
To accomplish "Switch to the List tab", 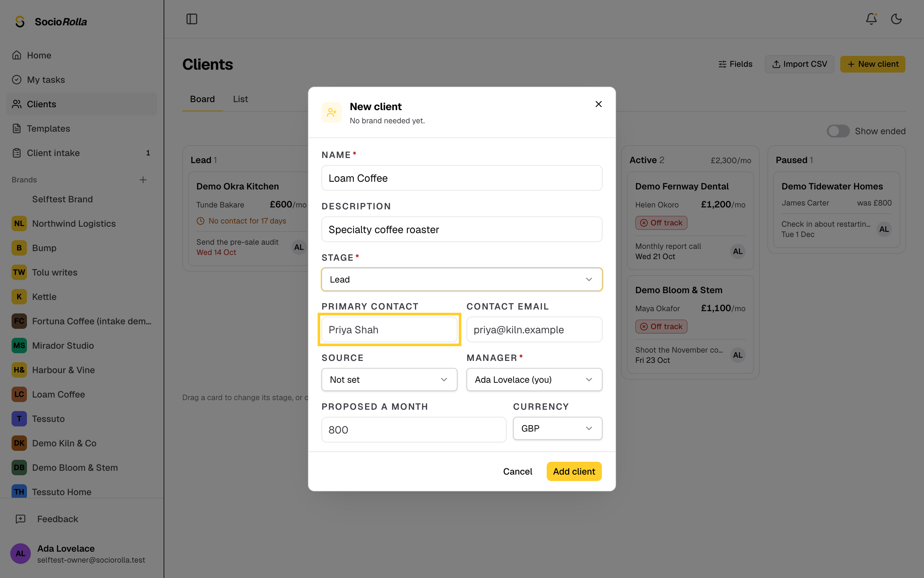I will tap(241, 99).
